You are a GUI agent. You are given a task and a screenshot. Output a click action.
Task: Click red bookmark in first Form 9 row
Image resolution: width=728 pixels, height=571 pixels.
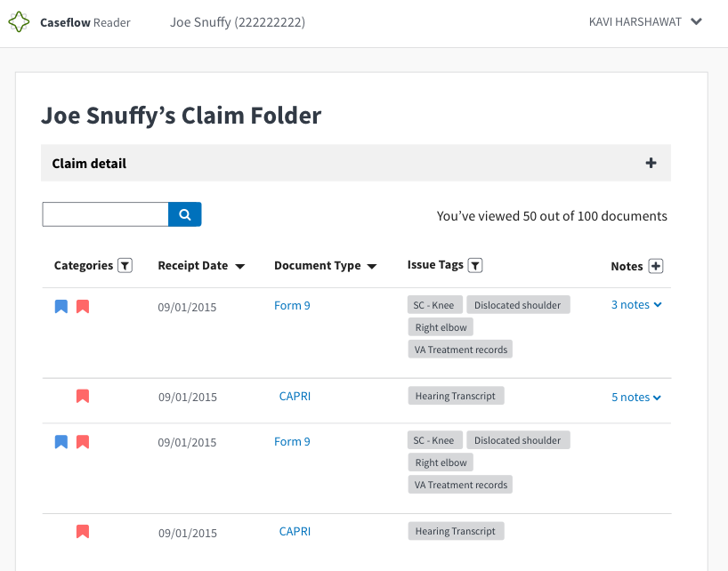click(83, 306)
